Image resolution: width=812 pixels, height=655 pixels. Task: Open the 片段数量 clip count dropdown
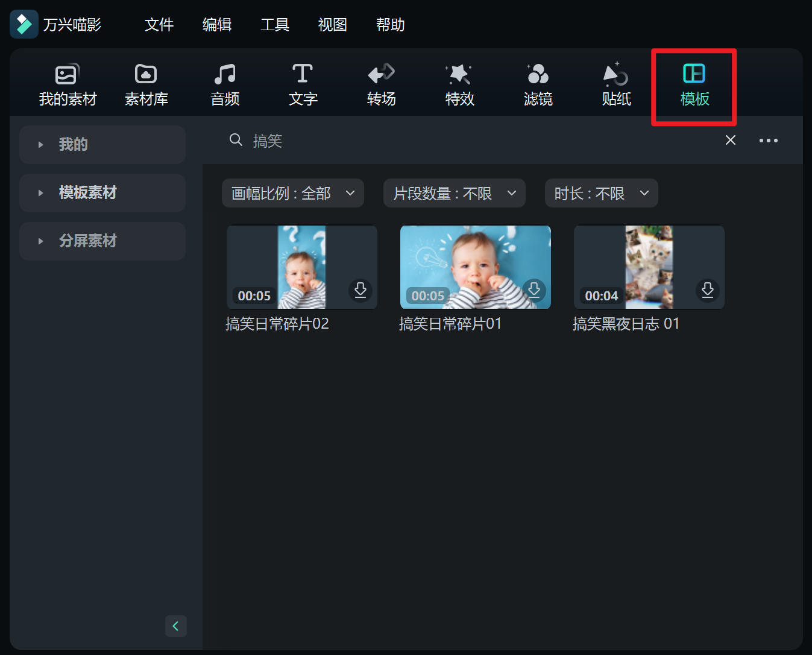point(454,193)
